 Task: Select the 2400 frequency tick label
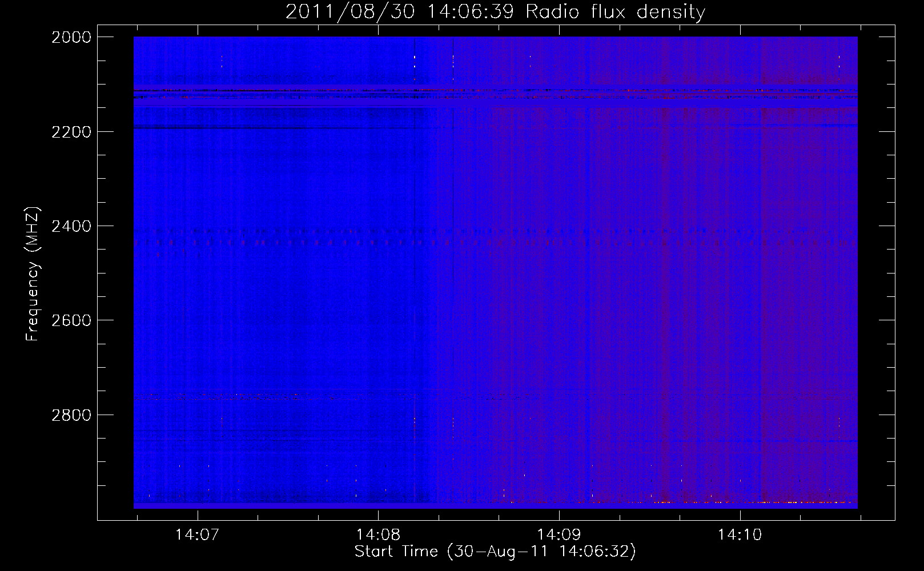point(71,227)
